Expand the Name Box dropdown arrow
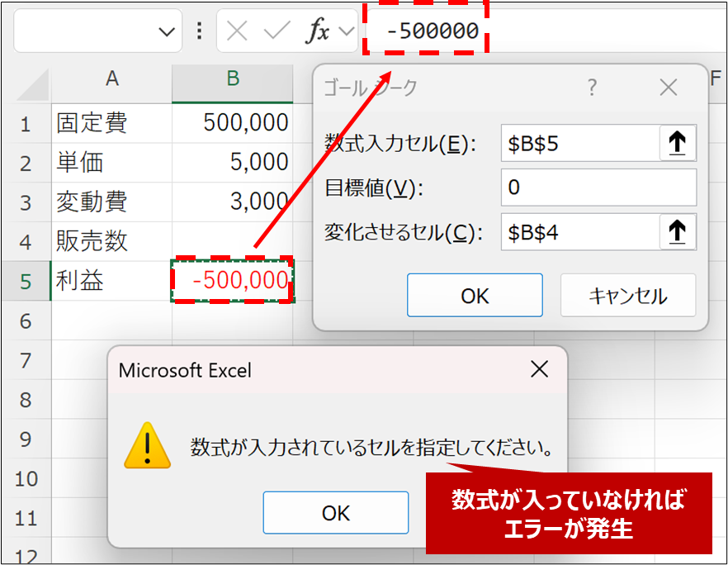The width and height of the screenshot is (728, 565). [x=168, y=32]
